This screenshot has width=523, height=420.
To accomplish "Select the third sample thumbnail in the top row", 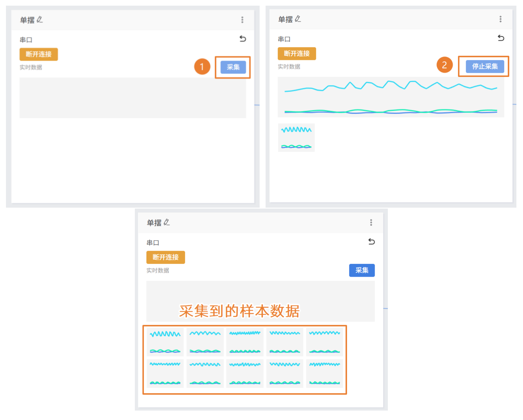I will pos(245,342).
